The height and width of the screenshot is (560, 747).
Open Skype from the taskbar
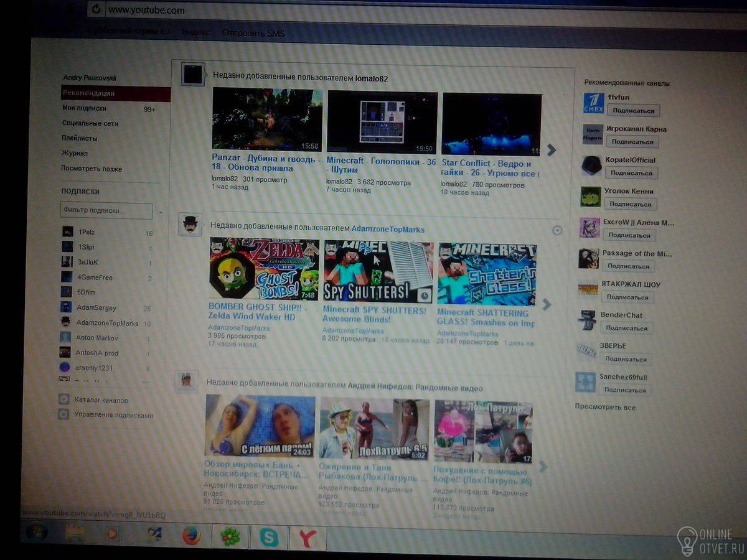click(x=269, y=537)
